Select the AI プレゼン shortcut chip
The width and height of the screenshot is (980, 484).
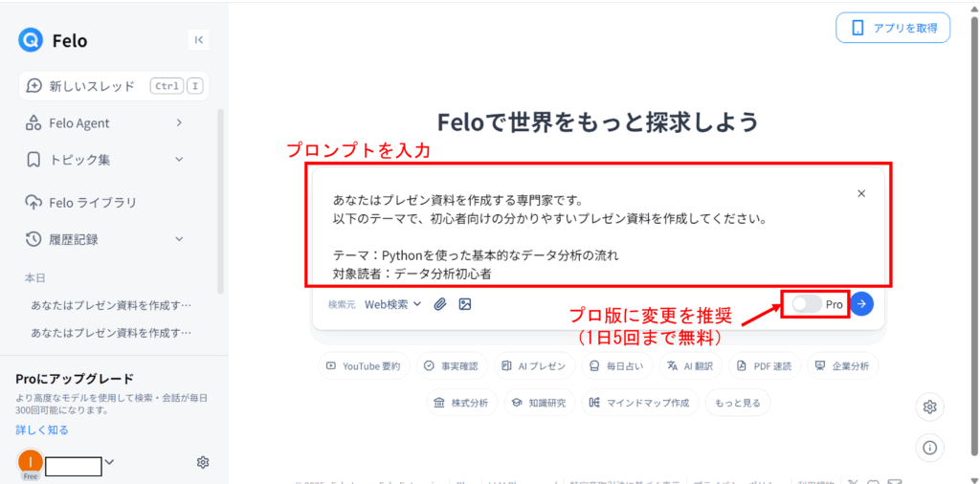(534, 366)
